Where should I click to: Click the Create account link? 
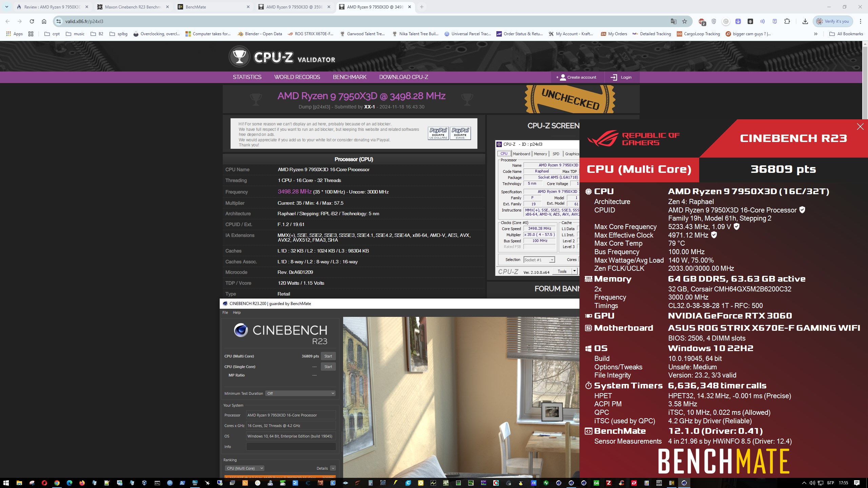pyautogui.click(x=576, y=77)
